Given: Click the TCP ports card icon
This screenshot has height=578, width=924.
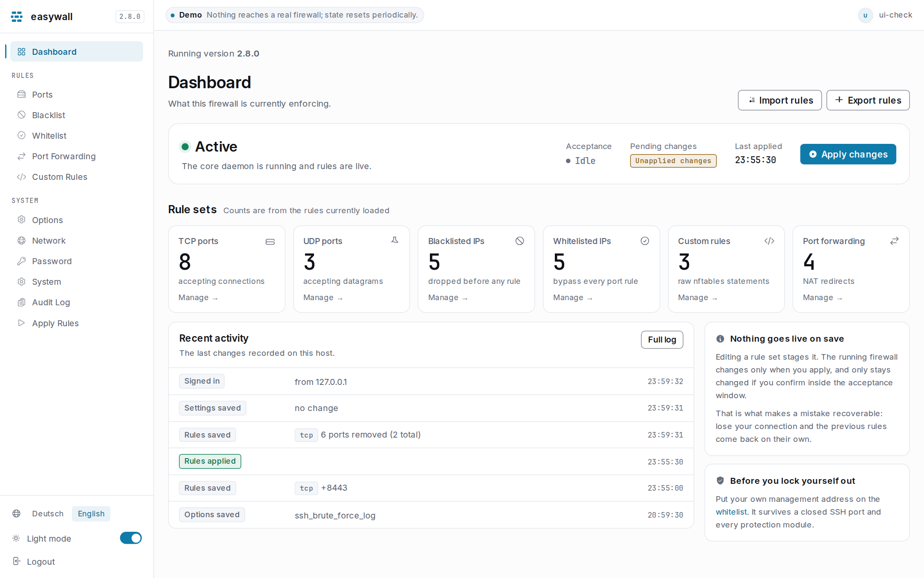Looking at the screenshot, I should 270,242.
